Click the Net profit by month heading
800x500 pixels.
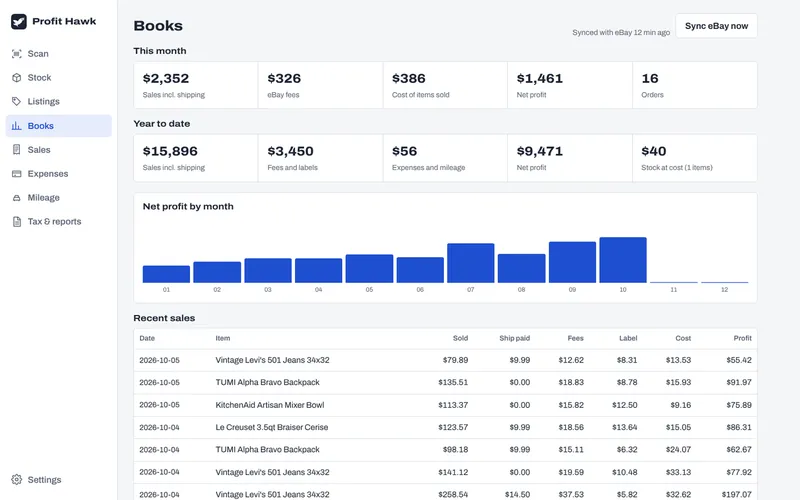[188, 207]
